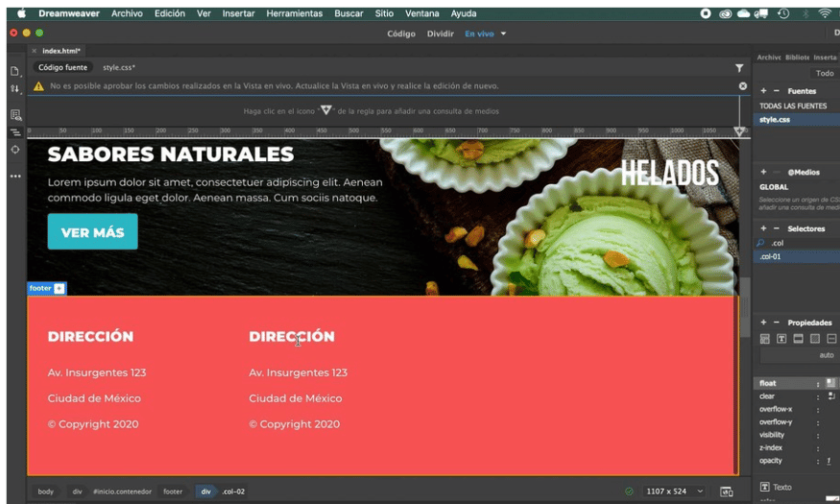
Task: Switch to Código view
Action: coord(401,34)
